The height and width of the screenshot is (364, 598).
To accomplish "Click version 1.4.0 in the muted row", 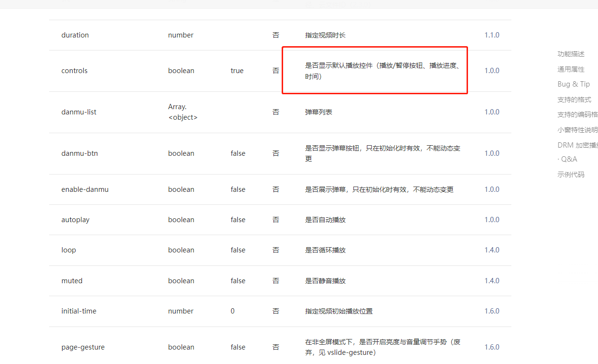I will [492, 281].
